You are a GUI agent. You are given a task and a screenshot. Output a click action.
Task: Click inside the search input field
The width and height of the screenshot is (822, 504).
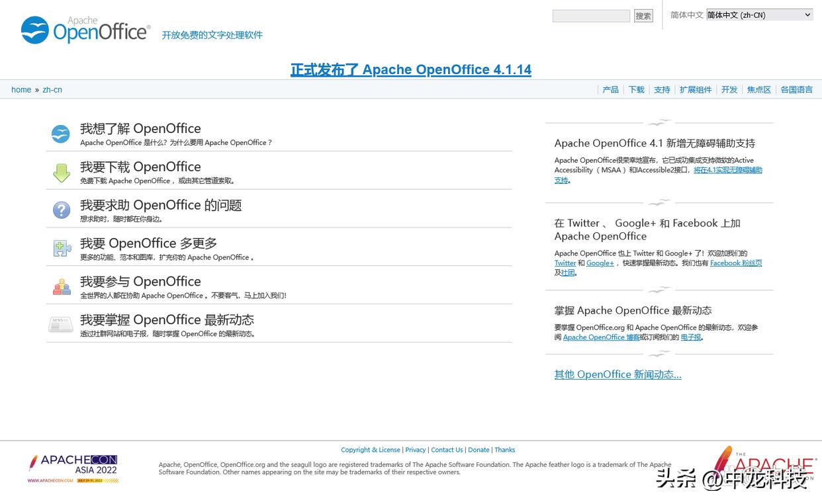click(x=590, y=15)
